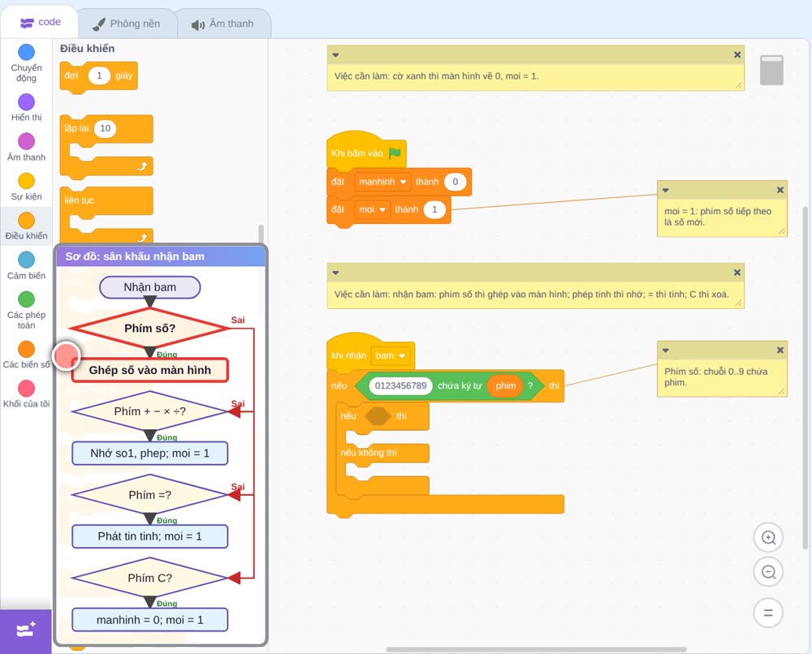Zoom out of the workspace

(768, 572)
